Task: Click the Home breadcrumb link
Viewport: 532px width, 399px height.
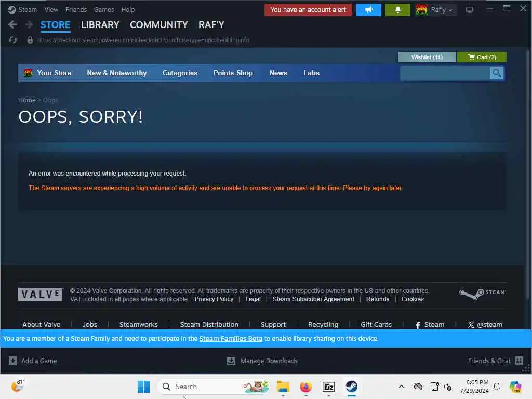Action: pyautogui.click(x=27, y=100)
